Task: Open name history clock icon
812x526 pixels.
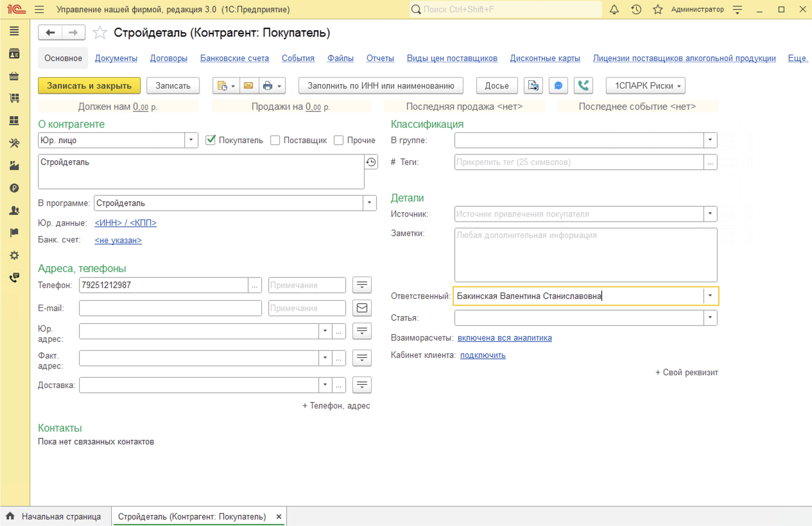Action: [x=371, y=162]
